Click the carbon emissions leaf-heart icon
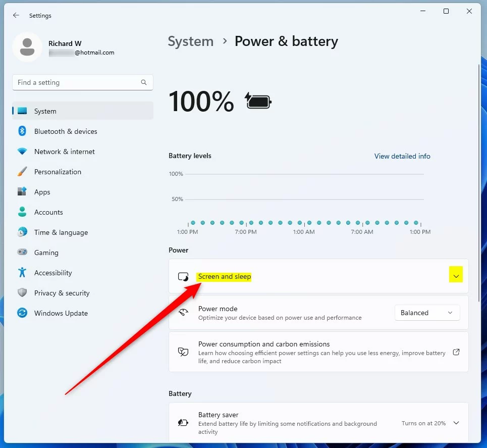This screenshot has width=487, height=448. point(183,352)
